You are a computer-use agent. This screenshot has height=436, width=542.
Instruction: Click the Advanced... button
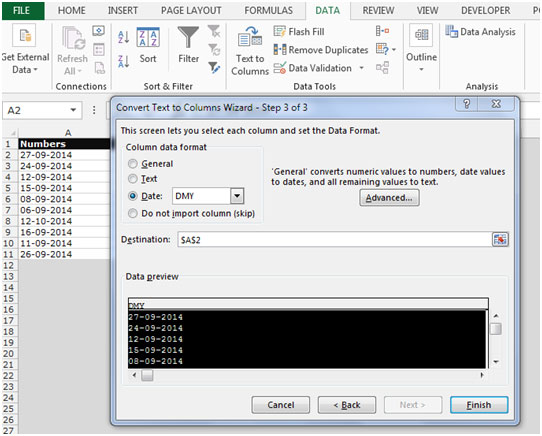point(389,198)
